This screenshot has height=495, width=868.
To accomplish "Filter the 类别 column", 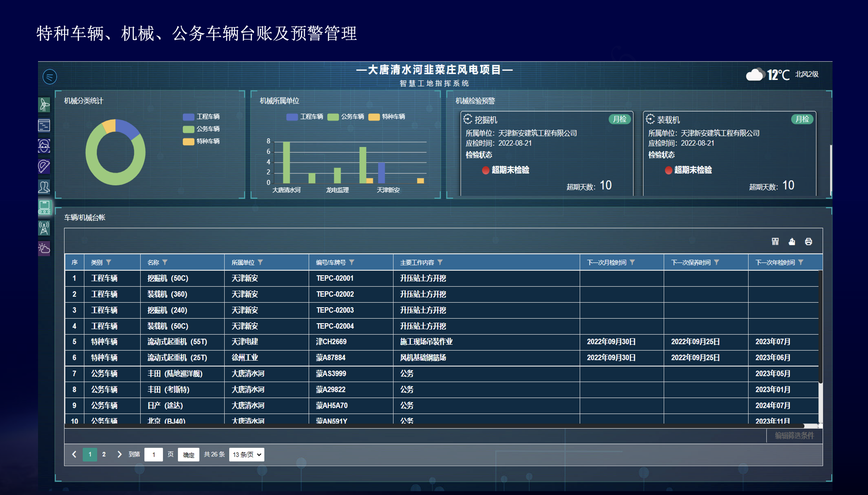I will [x=108, y=262].
